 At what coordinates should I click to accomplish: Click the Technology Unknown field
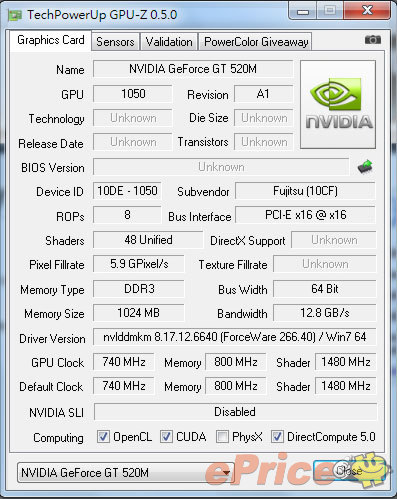133,118
